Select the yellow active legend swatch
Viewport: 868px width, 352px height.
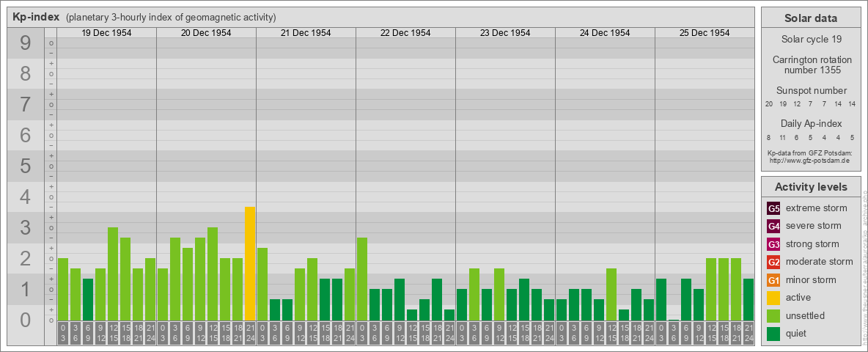773,298
